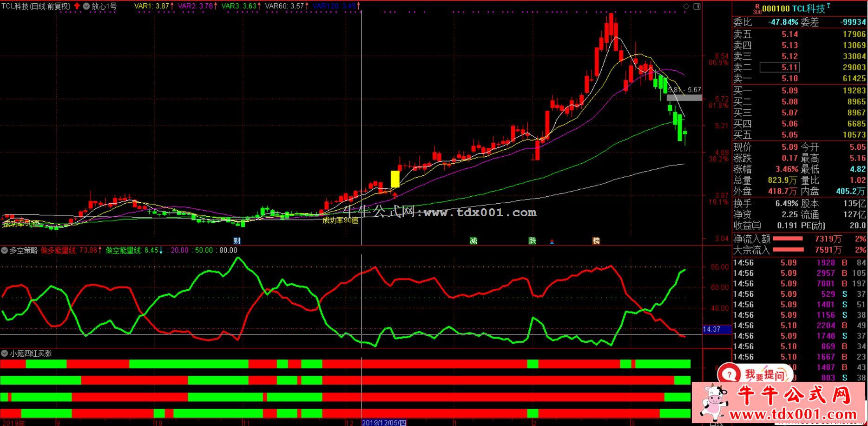Image resolution: width=868 pixels, height=426 pixels.
Task: Click the 我要提问 ask-question button
Action: 755,374
